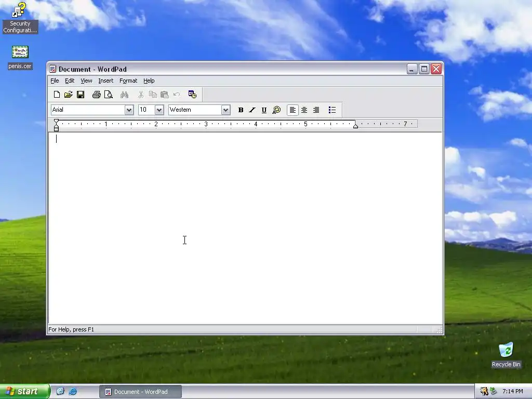The width and height of the screenshot is (532, 399).
Task: Minimize the WordPad window
Action: (x=412, y=69)
